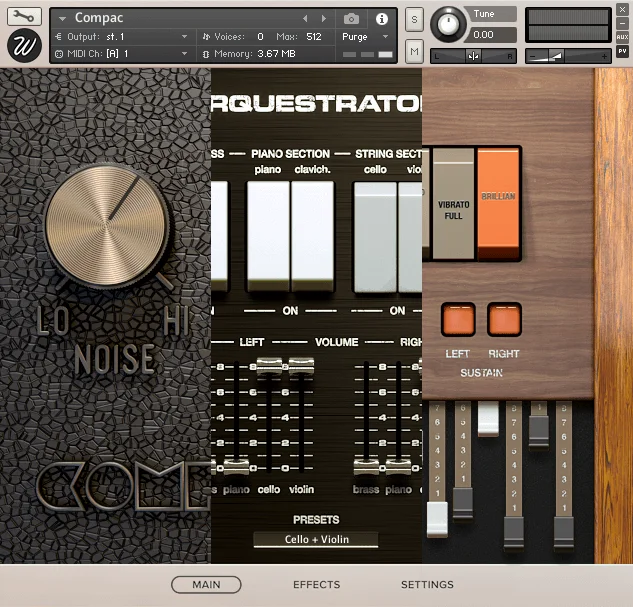Viewport: 633px width, 607px height.
Task: Switch to the EFFECTS tab
Action: click(316, 584)
